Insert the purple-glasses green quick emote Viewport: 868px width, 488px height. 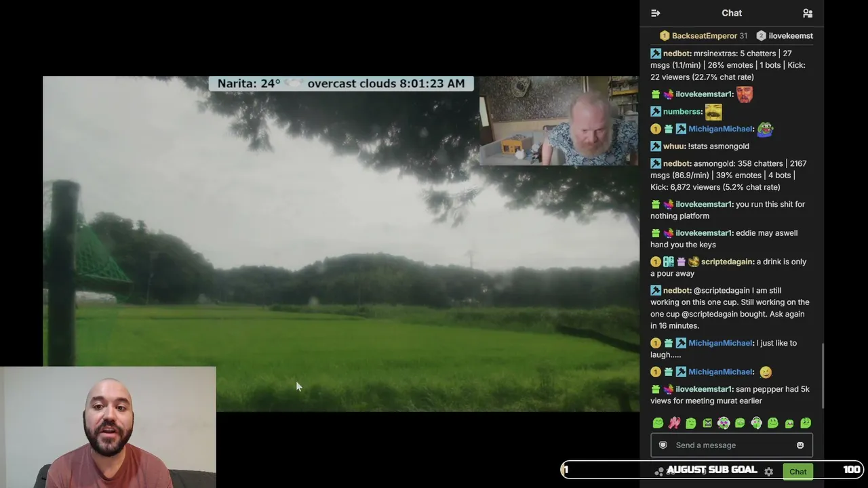pyautogui.click(x=724, y=423)
